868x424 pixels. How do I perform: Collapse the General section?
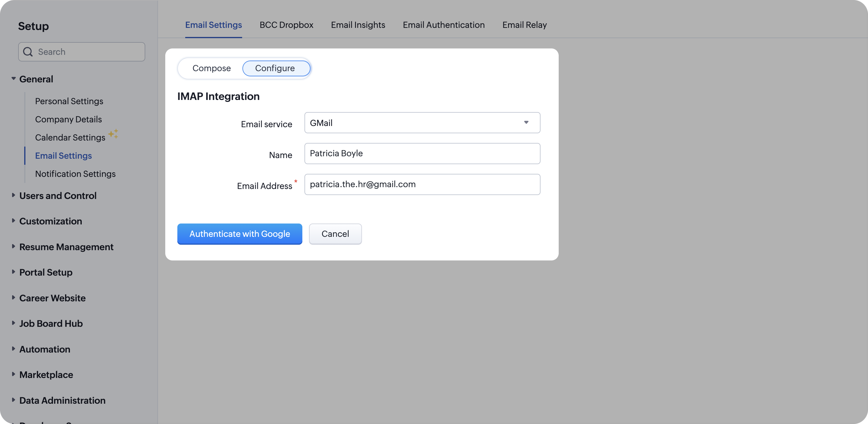(14, 79)
